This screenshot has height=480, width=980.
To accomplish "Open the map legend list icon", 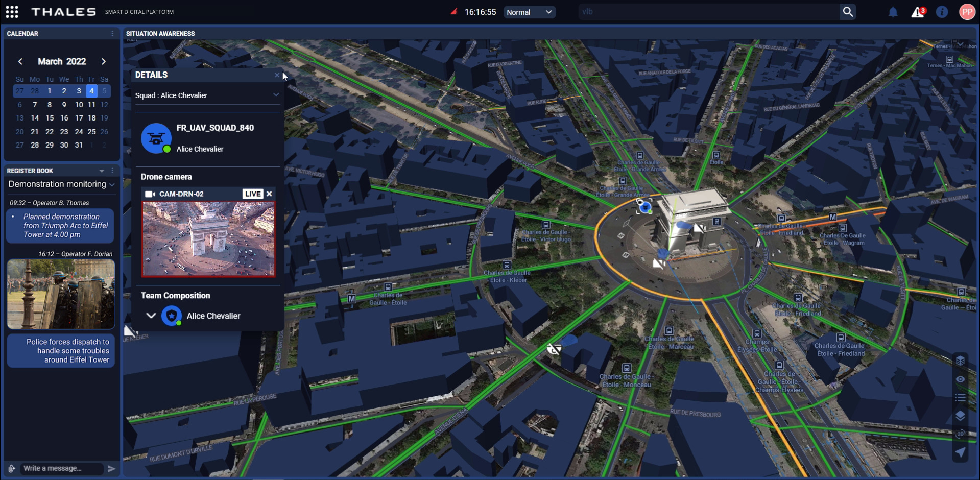I will pyautogui.click(x=960, y=397).
